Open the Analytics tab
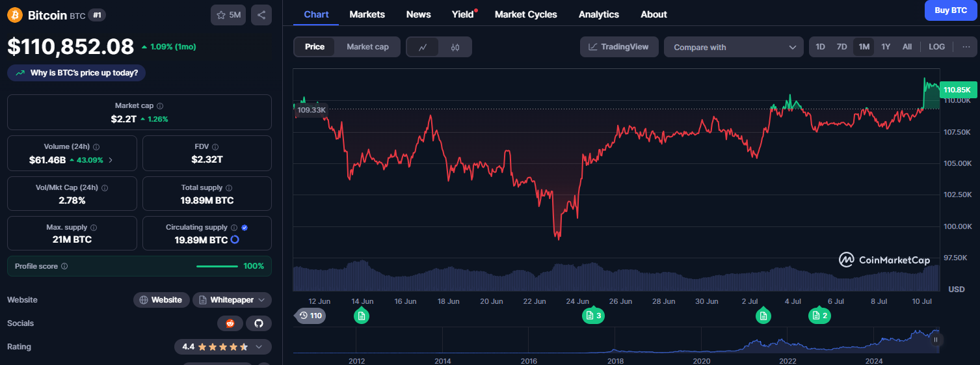 (598, 14)
